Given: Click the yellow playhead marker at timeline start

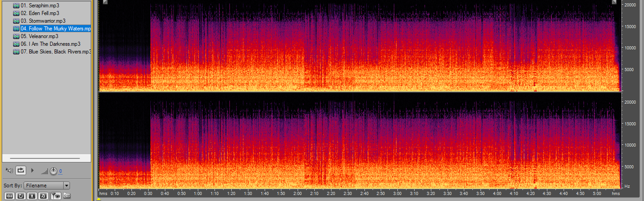Looking at the screenshot, I should [x=99, y=199].
